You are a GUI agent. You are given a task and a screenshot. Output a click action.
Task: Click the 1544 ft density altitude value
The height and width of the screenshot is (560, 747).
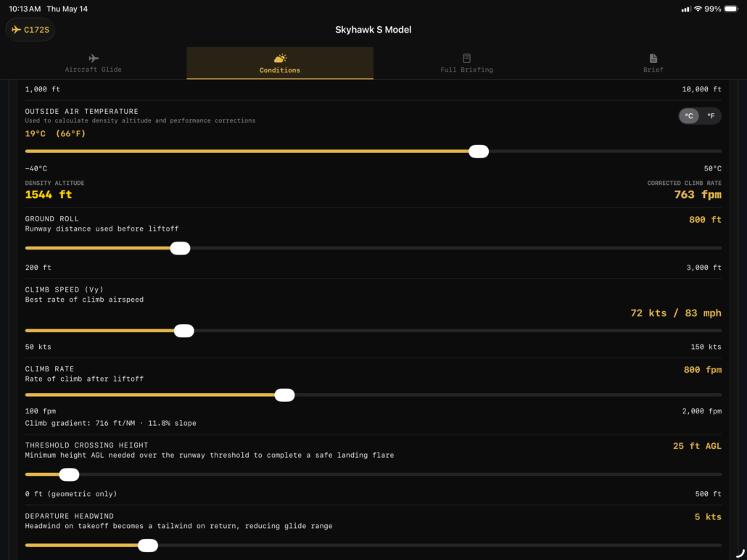49,194
